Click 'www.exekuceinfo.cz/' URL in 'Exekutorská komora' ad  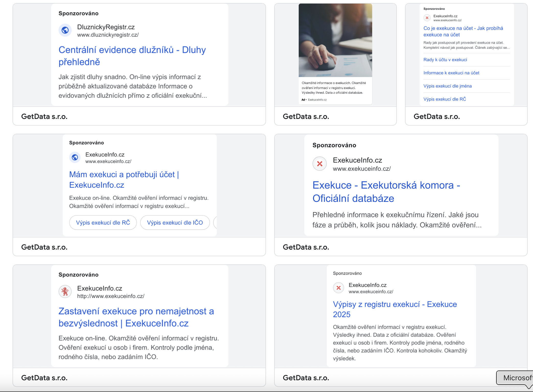(x=362, y=169)
